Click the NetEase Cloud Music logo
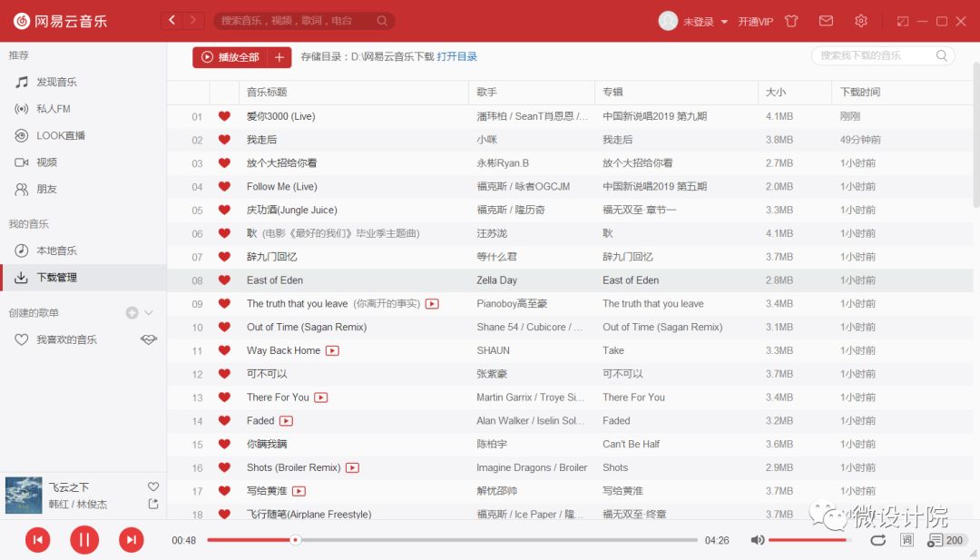 (x=60, y=21)
